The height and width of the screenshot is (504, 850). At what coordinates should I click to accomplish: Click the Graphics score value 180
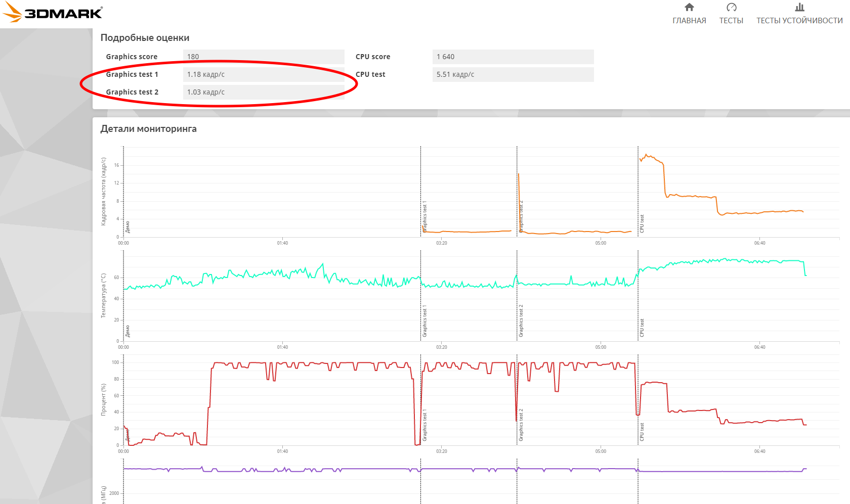click(x=264, y=57)
